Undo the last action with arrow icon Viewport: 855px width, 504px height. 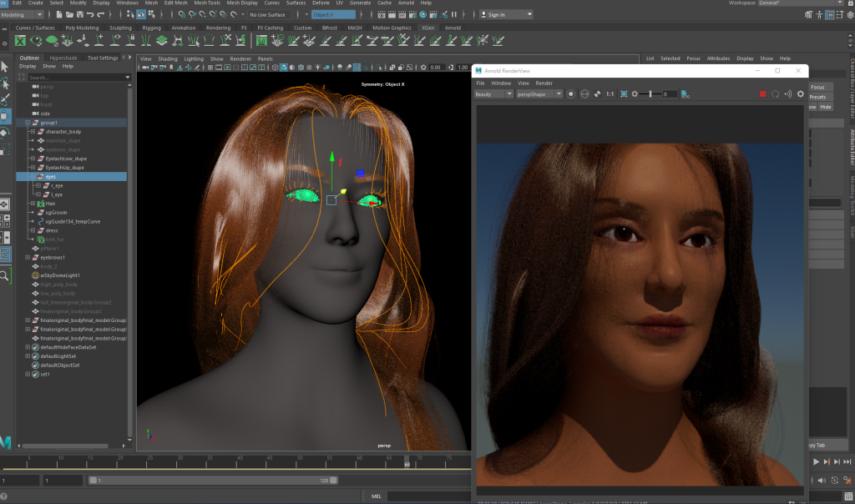pos(90,15)
